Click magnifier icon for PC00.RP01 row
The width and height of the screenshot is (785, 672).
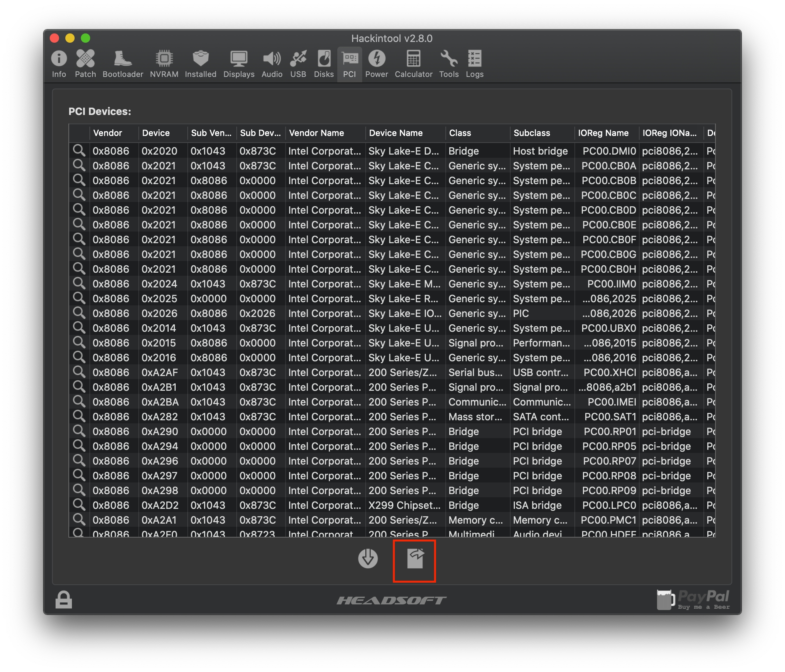pos(79,431)
